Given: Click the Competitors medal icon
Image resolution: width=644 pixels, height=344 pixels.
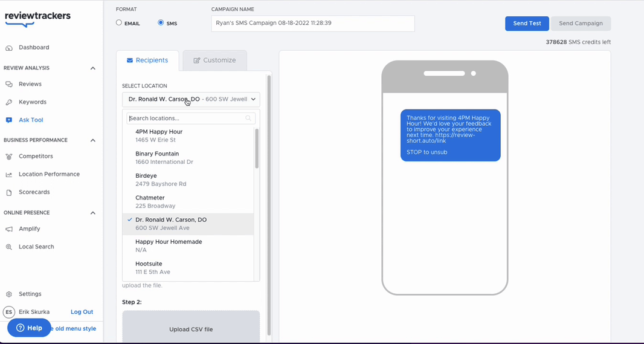Looking at the screenshot, I should point(9,157).
